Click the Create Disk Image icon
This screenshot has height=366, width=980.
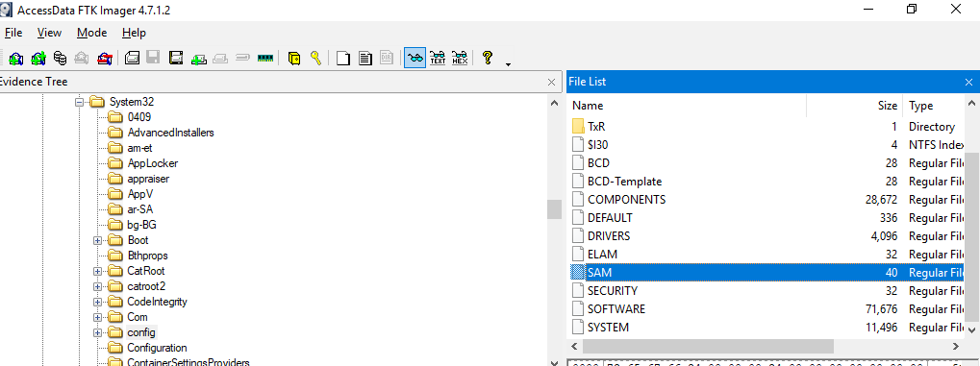132,58
